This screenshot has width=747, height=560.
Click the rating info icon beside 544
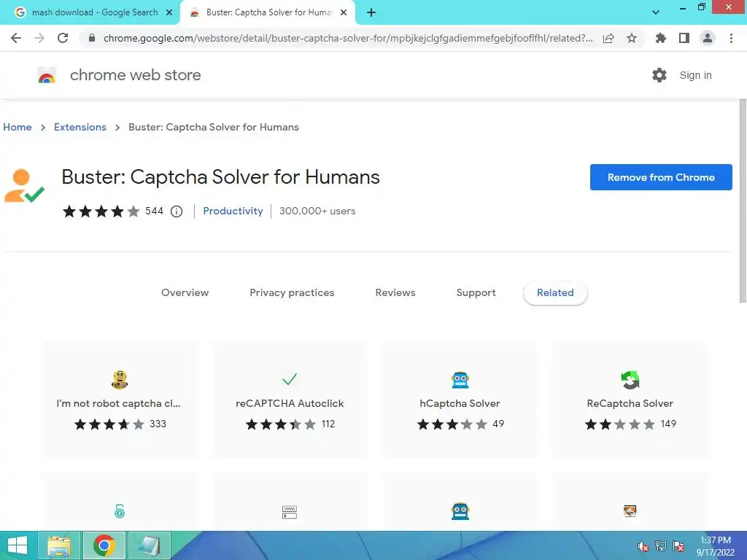177,211
